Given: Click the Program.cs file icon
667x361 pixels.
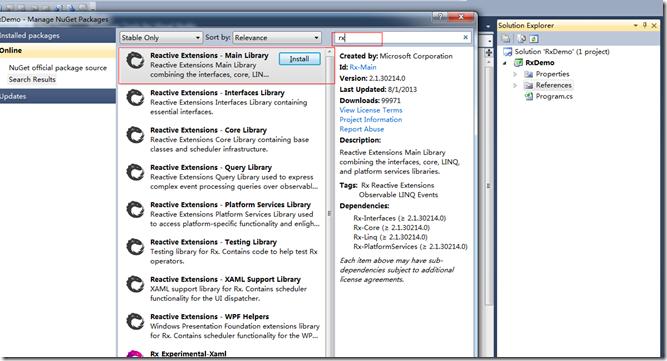Looking at the screenshot, I should click(528, 97).
